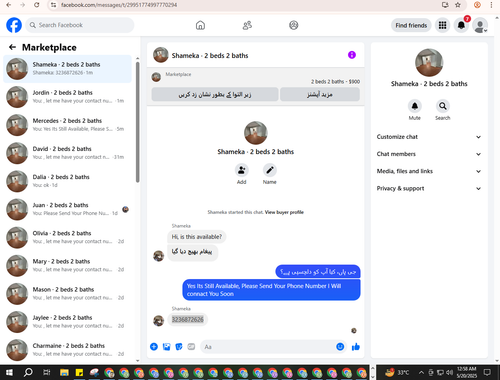Open the David 2 beds 2 baths chat
This screenshot has height=380, width=500.
pos(67,153)
